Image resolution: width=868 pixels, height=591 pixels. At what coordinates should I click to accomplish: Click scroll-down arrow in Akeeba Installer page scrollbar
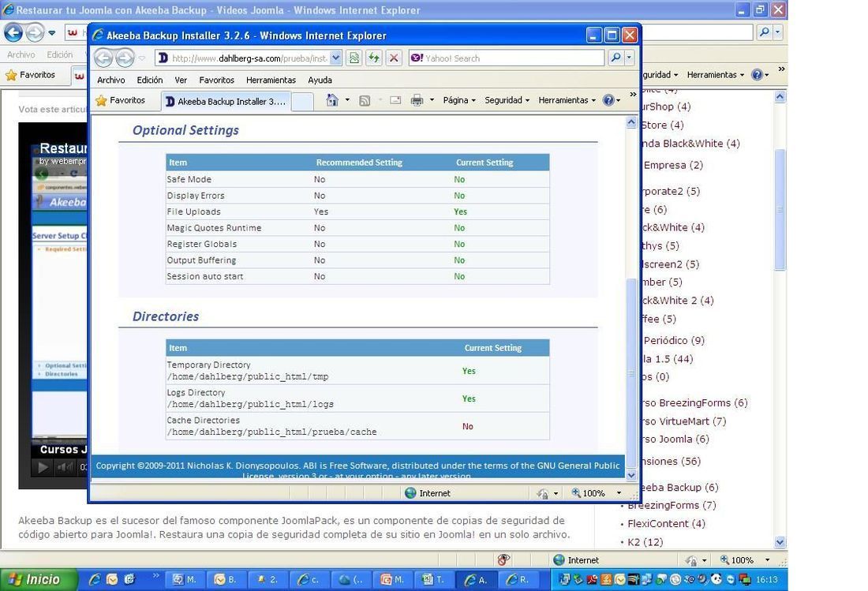coord(631,475)
